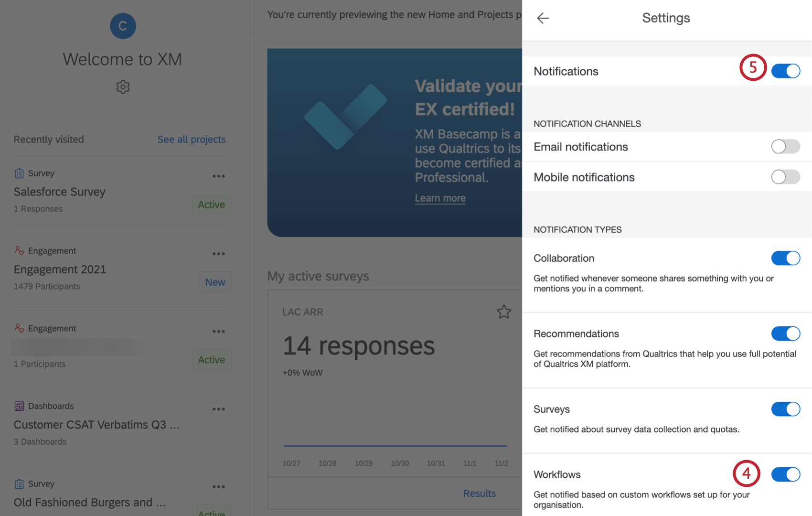Screen dimensions: 812x516
Task: Disable Workflows notifications
Action: [x=785, y=474]
